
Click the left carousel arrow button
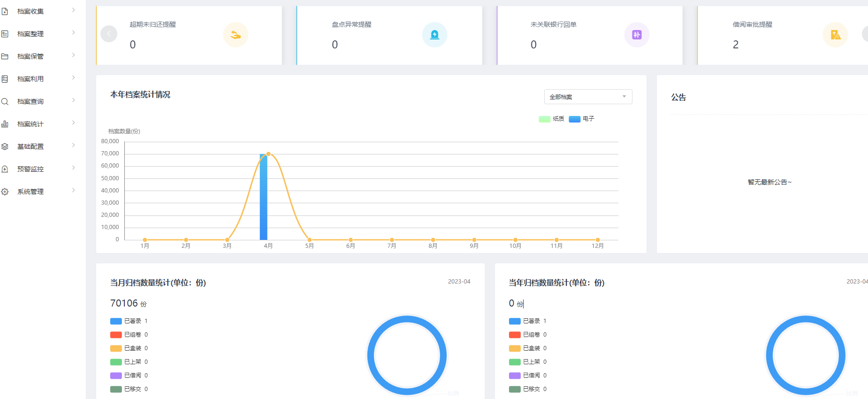[109, 34]
